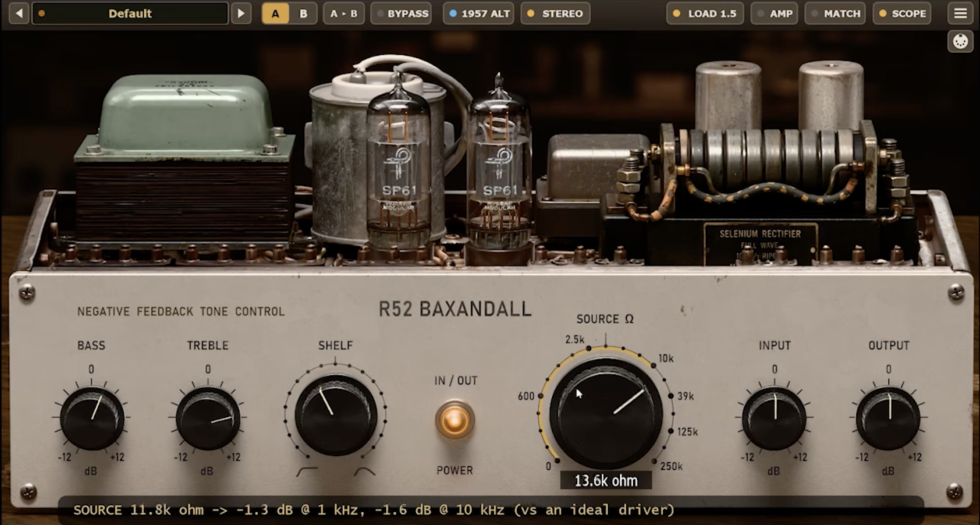
Task: Select the A comparison slot
Action: coord(276,13)
